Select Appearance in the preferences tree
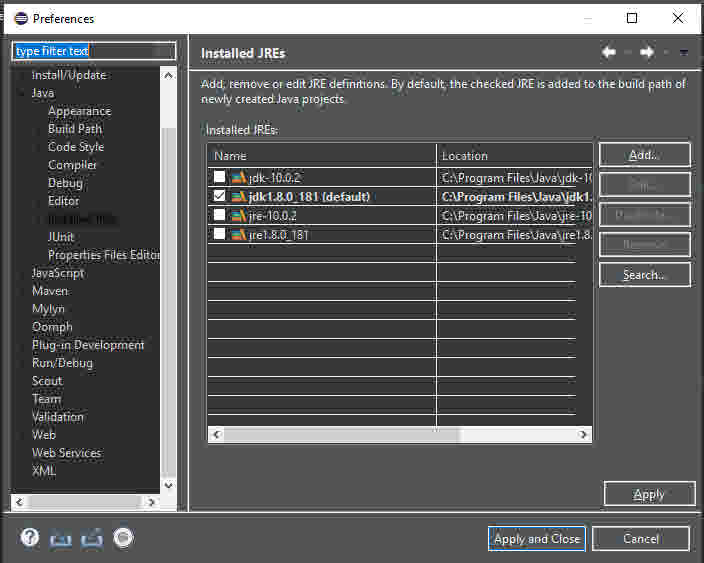Viewport: 704px width, 563px height. 79,111
